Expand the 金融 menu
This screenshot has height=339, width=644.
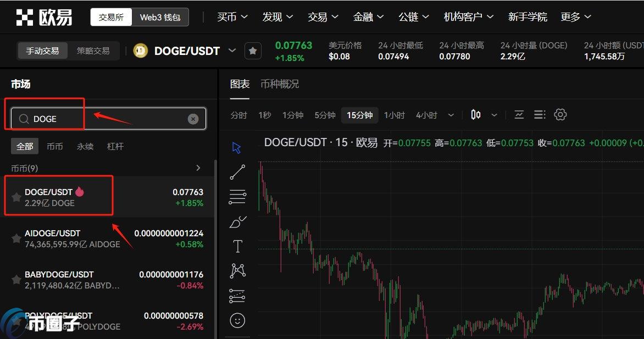point(368,17)
